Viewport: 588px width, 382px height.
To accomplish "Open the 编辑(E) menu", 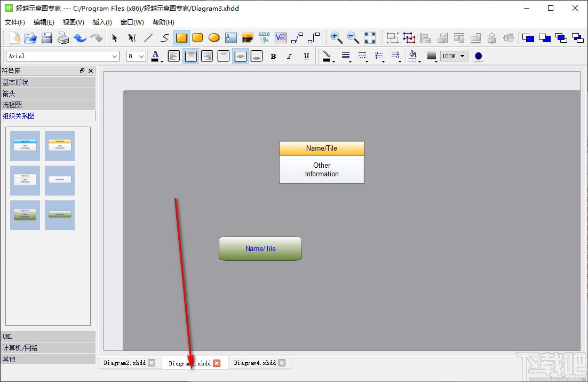I will click(x=44, y=22).
